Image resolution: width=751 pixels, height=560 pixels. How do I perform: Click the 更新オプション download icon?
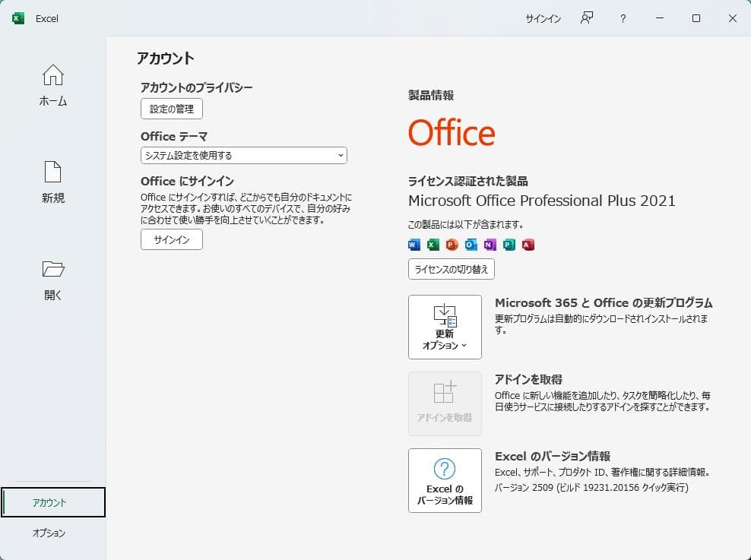pyautogui.click(x=445, y=313)
